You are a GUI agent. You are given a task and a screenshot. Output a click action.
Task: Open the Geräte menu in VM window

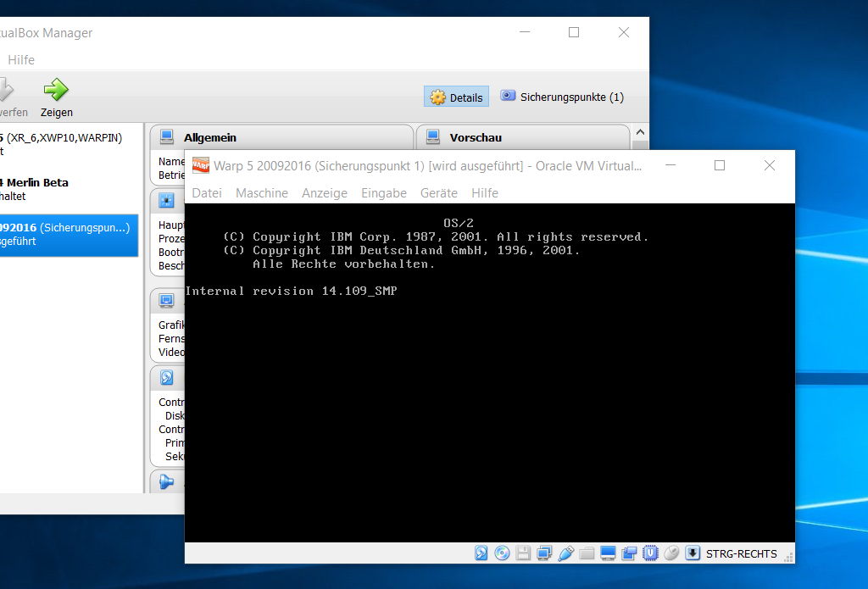439,193
